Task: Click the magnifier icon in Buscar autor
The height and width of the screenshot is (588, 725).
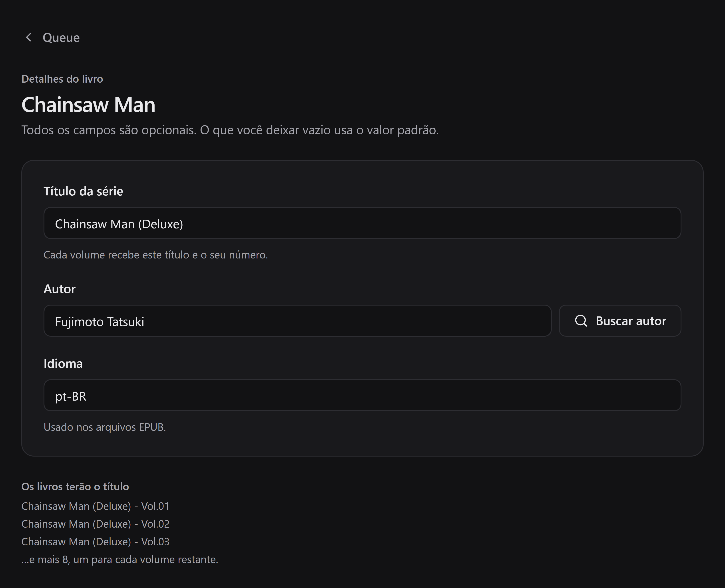Action: [581, 320]
